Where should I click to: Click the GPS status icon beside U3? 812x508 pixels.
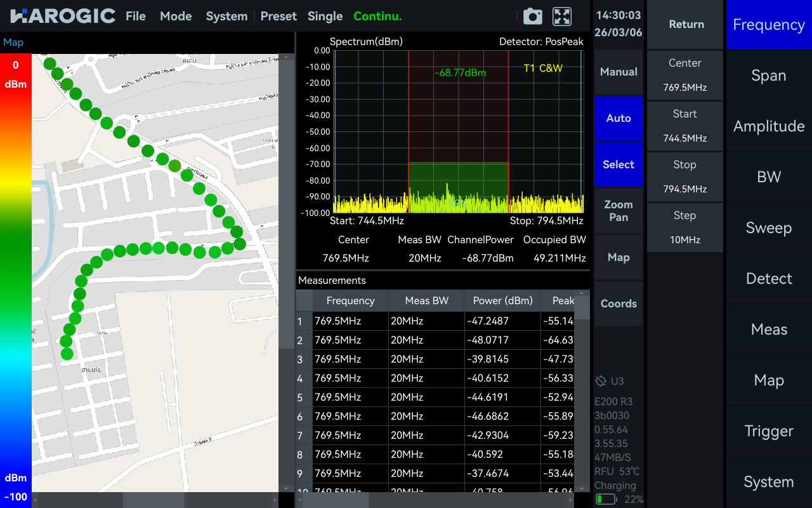coord(599,381)
